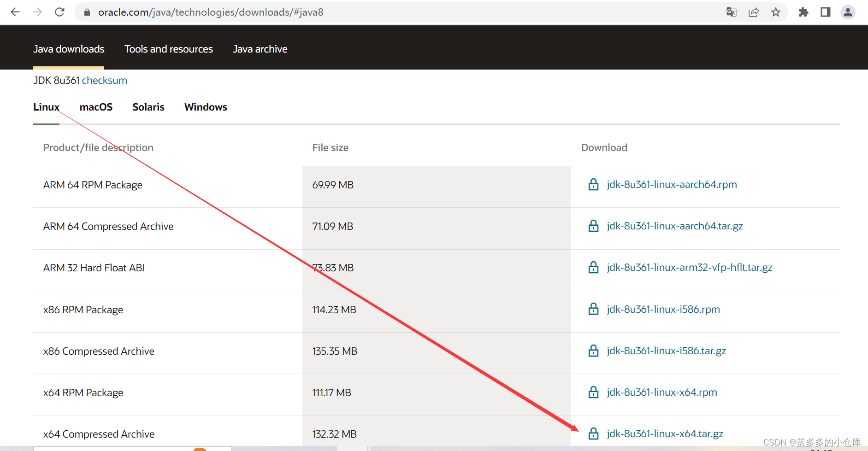Reload the page with the refresh icon
This screenshot has height=451, width=868.
click(59, 12)
